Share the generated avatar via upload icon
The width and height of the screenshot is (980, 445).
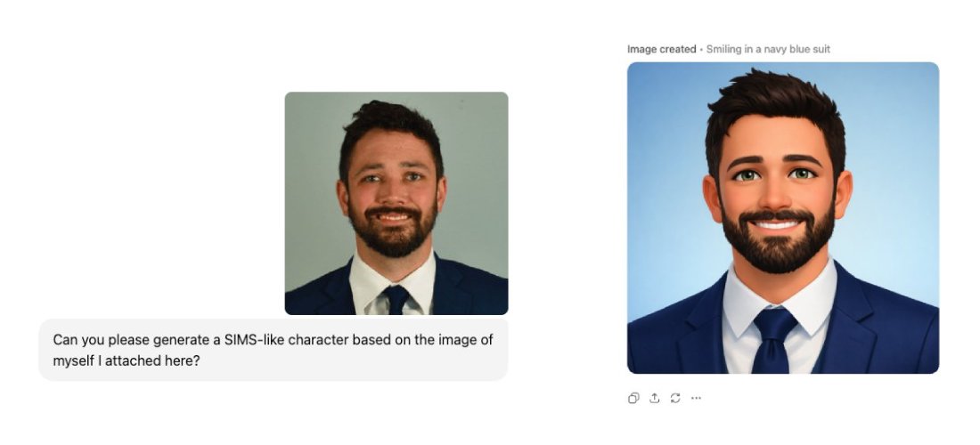click(655, 398)
